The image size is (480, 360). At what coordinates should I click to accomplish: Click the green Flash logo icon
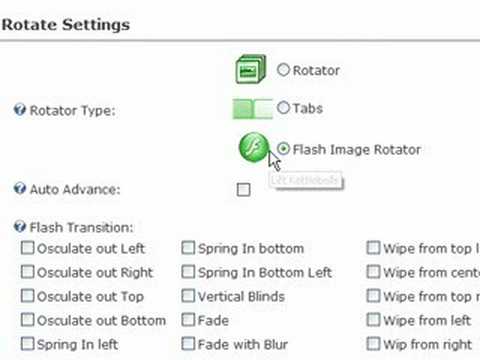coord(254,147)
